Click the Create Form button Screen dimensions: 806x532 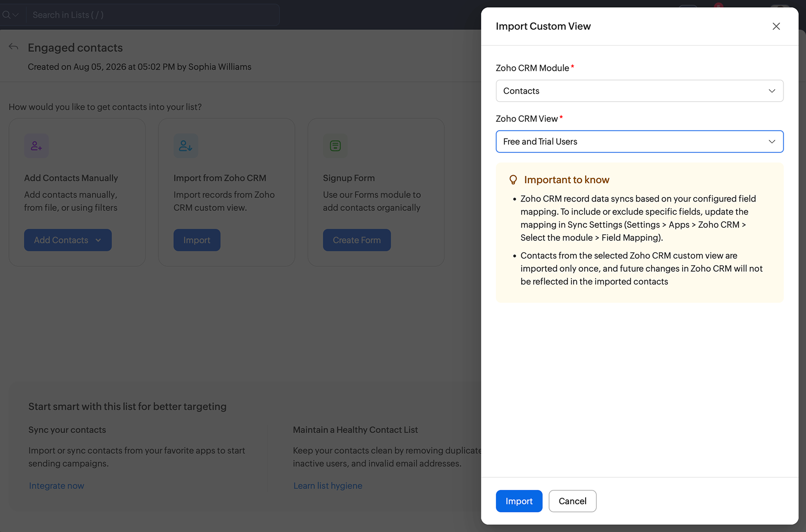point(357,240)
